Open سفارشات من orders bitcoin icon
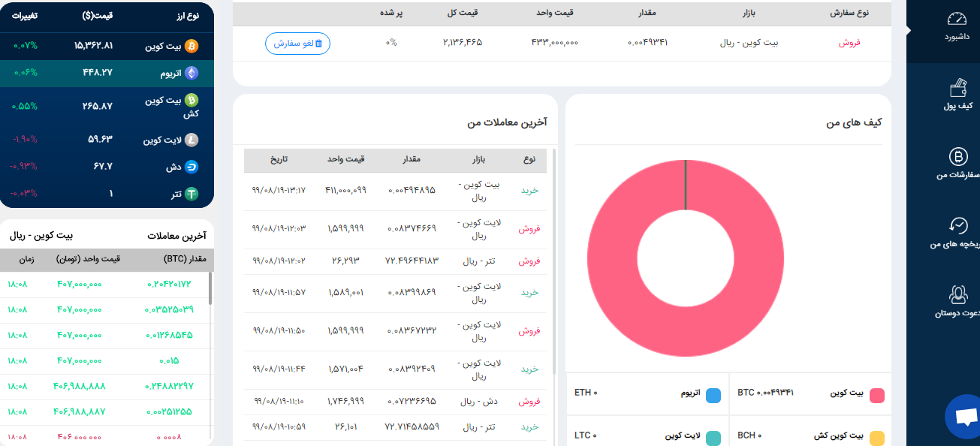Screen dimensions: 980x446 [958, 156]
